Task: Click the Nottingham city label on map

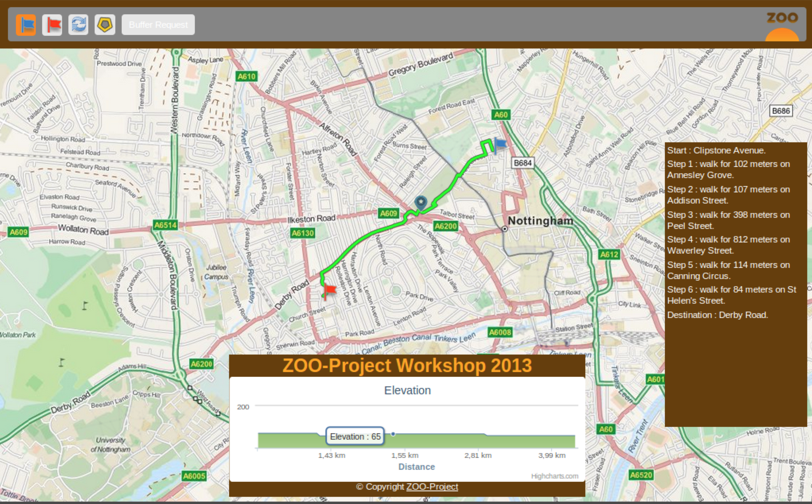Action: [x=540, y=221]
